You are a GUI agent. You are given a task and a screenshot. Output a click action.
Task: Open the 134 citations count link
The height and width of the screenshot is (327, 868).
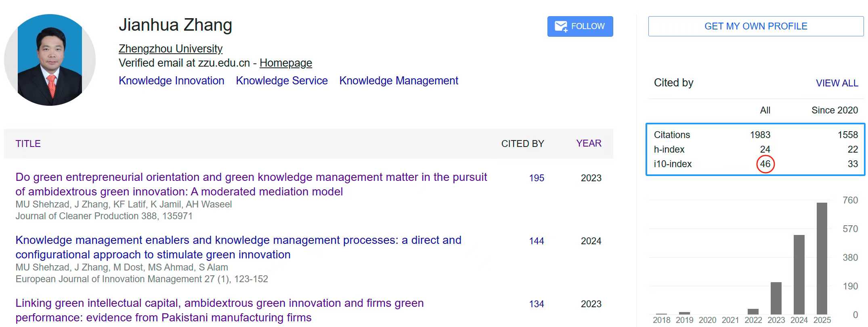tap(536, 304)
